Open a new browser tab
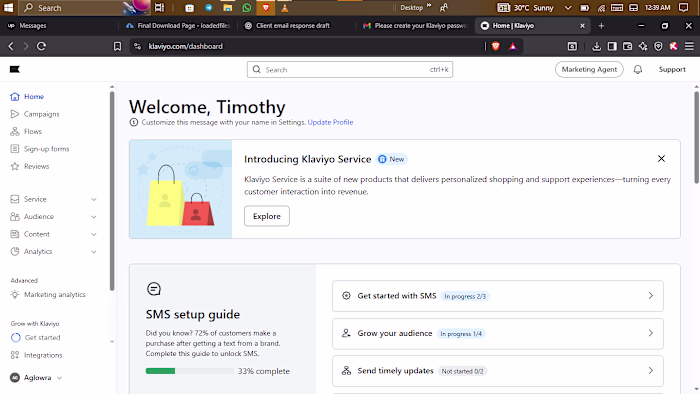 point(601,26)
